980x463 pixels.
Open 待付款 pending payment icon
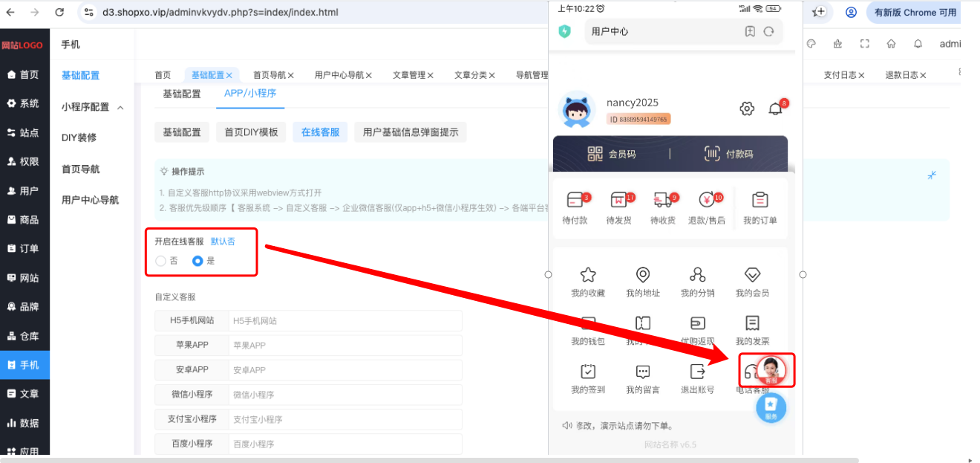coord(575,200)
